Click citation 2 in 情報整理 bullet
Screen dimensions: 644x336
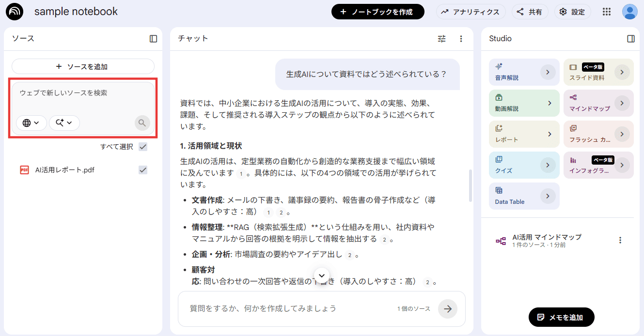pos(384,240)
